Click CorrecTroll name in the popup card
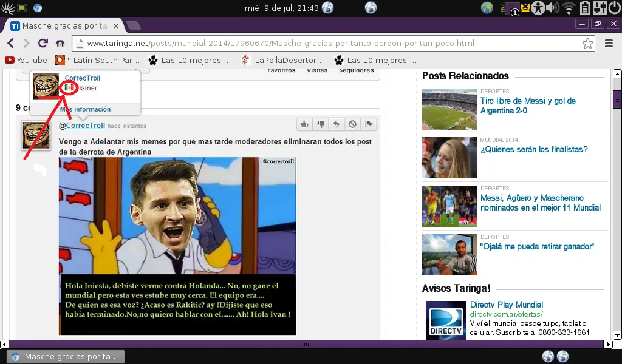 83,78
